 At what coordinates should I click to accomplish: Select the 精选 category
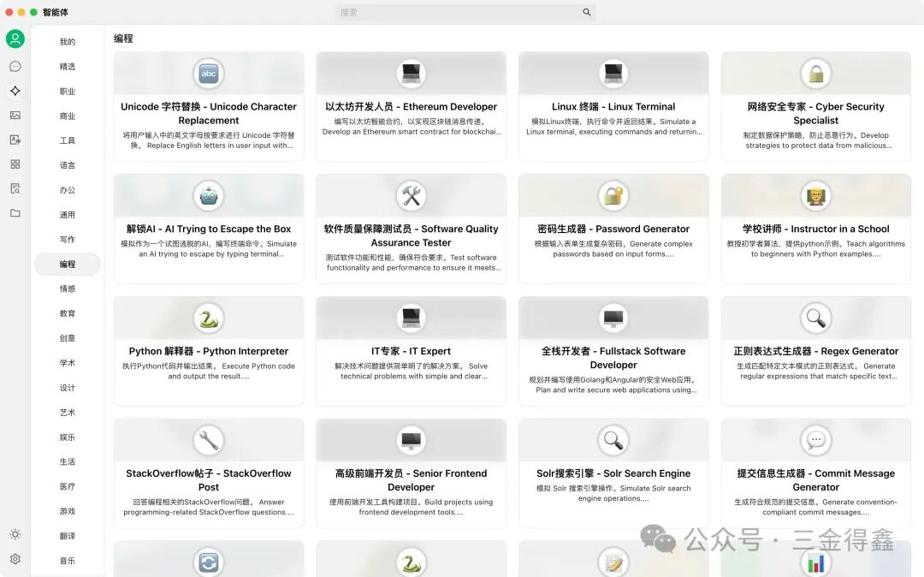pyautogui.click(x=68, y=67)
